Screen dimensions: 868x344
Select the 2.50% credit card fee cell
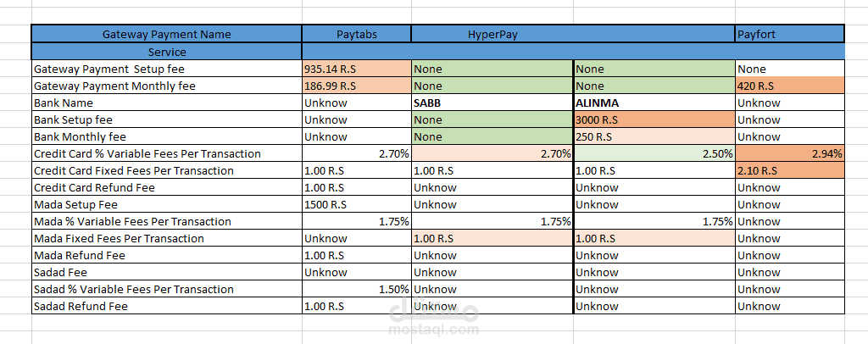tap(654, 153)
